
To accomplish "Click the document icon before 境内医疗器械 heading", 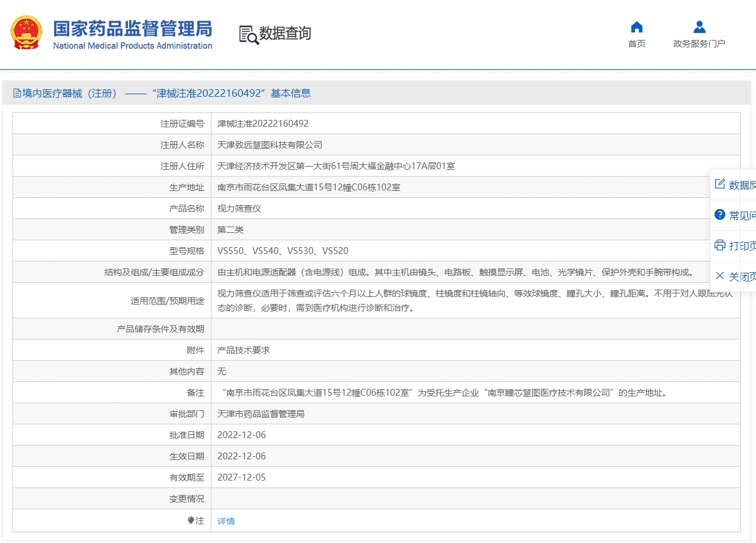I will coord(17,94).
